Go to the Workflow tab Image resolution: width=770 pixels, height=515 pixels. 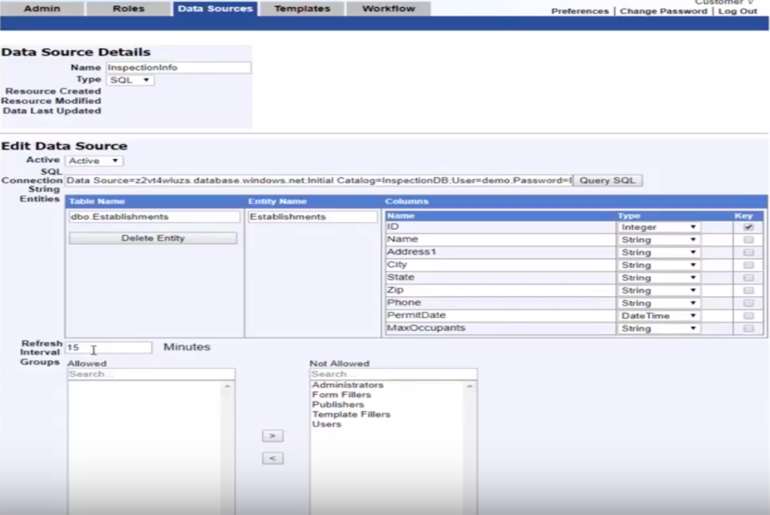(x=388, y=8)
